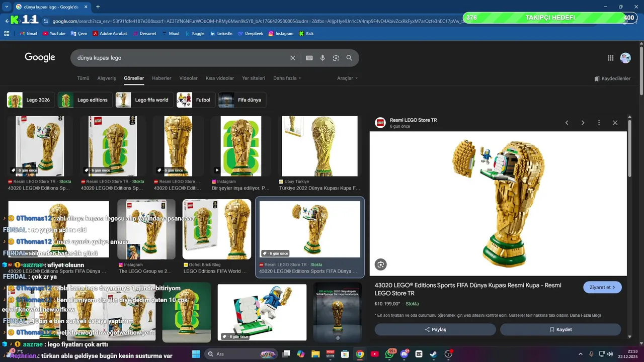
Task: Select the Futbol filter chip
Action: coord(196,100)
